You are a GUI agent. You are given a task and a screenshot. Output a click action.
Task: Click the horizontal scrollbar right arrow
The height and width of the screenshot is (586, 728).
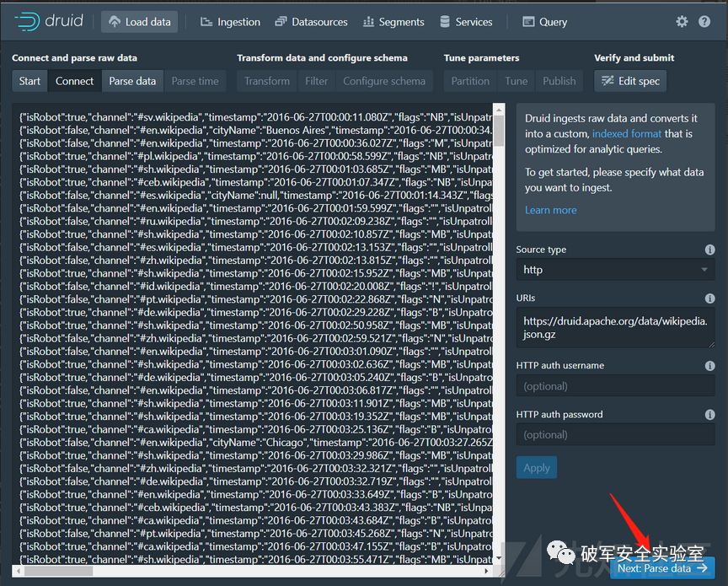[x=486, y=571]
